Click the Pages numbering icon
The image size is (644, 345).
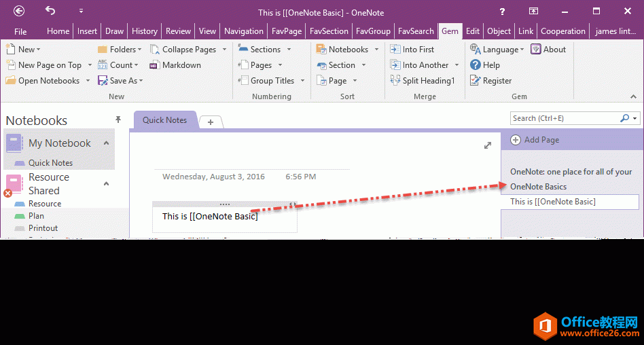[x=243, y=65]
